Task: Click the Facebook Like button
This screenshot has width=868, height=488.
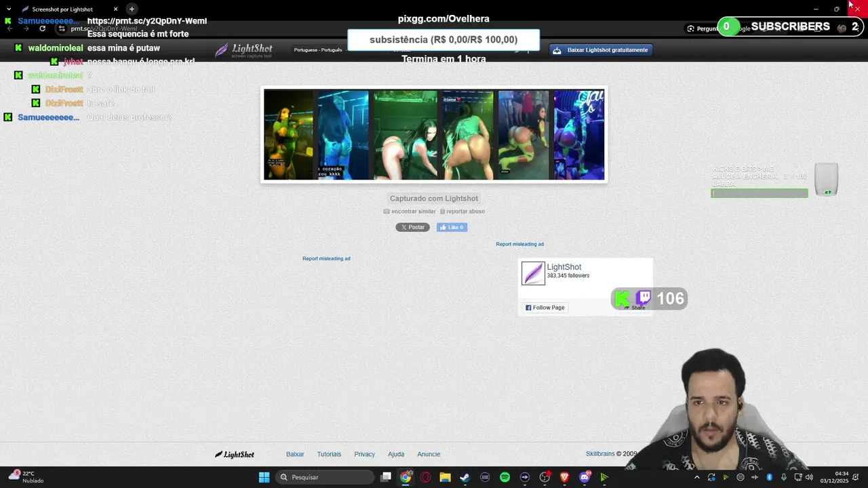Action: pyautogui.click(x=452, y=227)
